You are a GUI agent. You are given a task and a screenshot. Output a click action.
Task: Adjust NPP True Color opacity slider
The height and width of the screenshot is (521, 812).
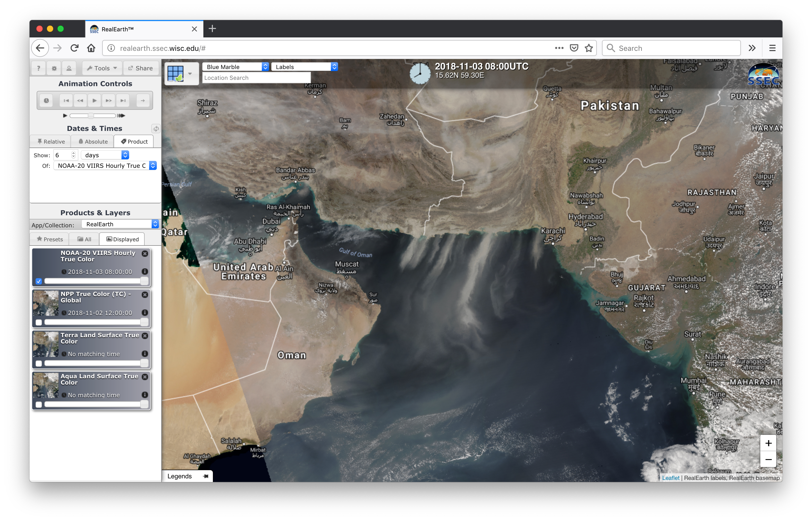tap(96, 322)
